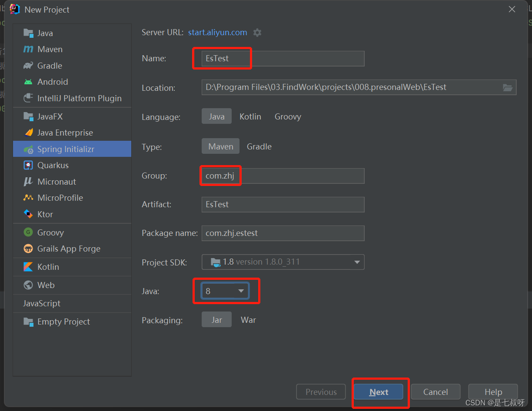The image size is (532, 411).
Task: Select Quarkus in the project type list
Action: tap(72, 165)
